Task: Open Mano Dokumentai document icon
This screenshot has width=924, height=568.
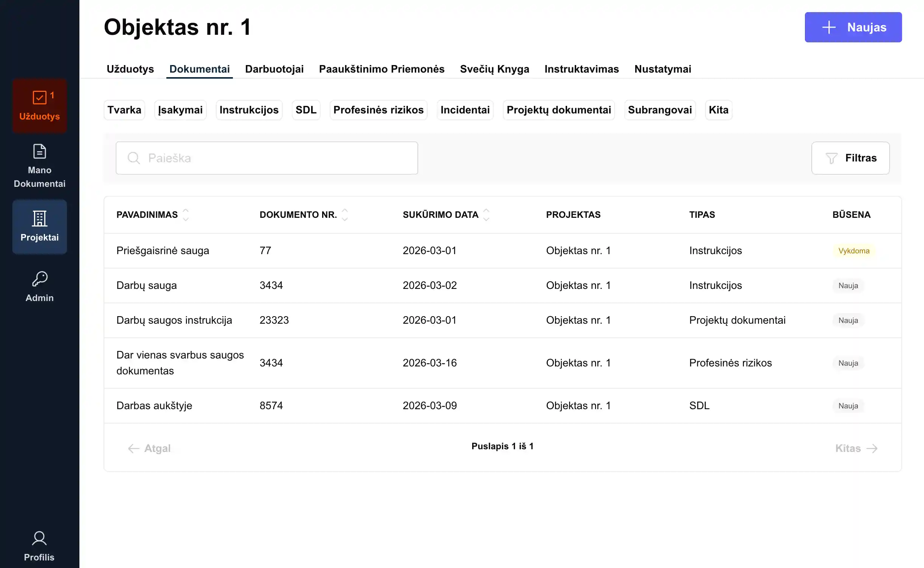Action: 40,151
